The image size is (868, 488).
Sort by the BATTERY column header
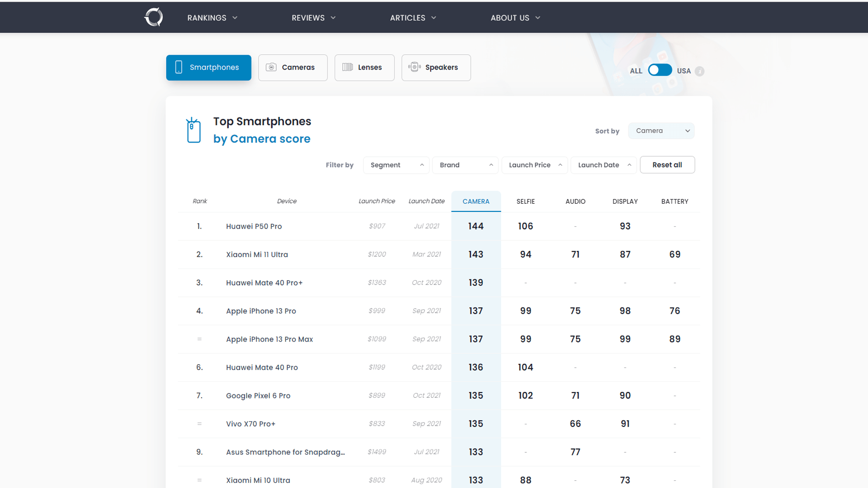675,202
